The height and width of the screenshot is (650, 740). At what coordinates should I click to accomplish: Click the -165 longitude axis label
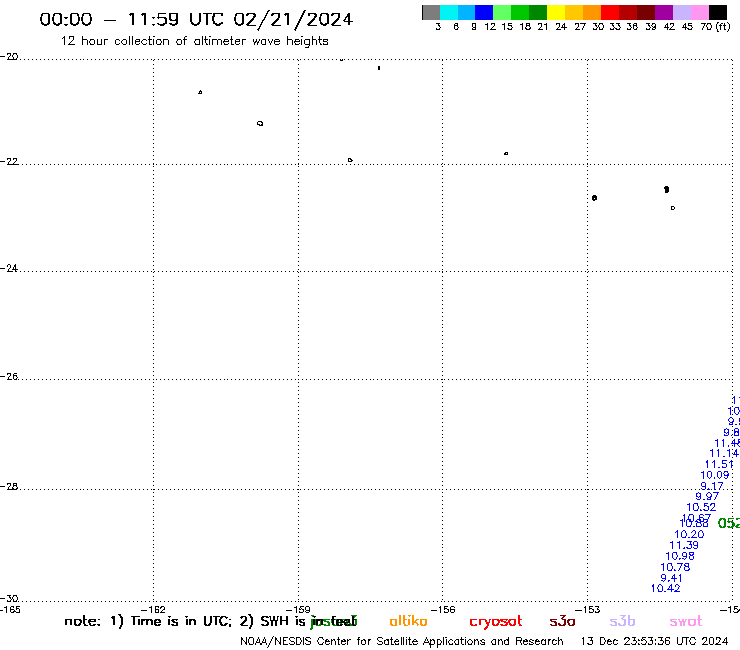pos(10,609)
